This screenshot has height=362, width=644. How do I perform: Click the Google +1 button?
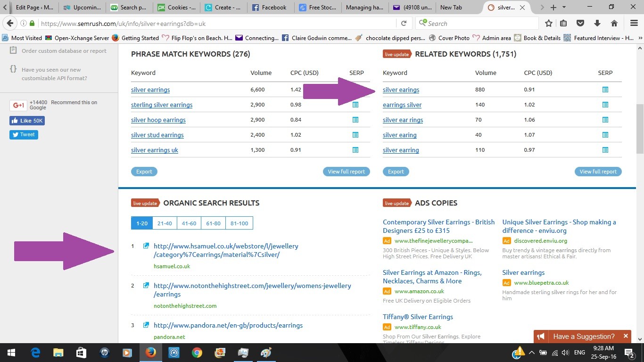(x=18, y=106)
